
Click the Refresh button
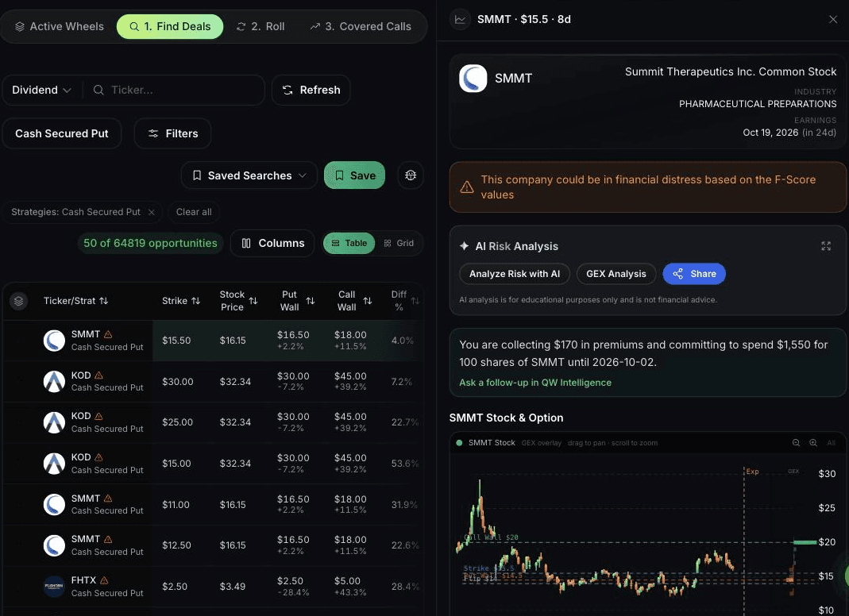[x=311, y=90]
